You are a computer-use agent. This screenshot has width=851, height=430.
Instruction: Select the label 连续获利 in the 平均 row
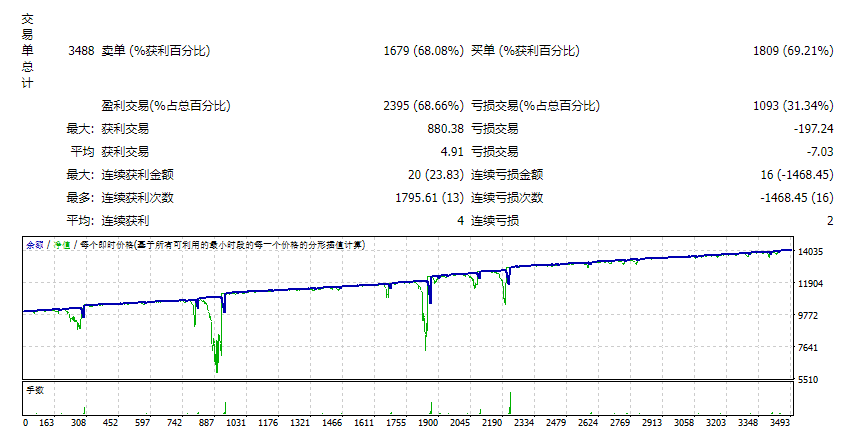click(125, 221)
